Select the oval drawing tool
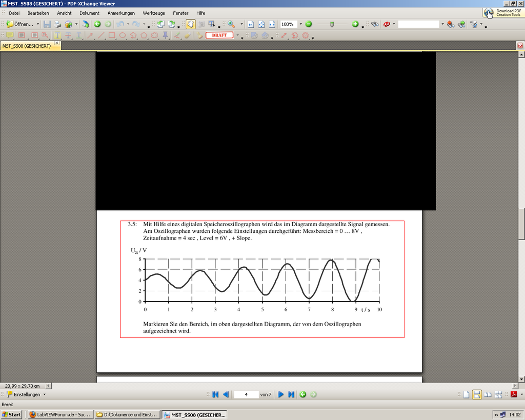This screenshot has width=525, height=420. (x=123, y=35)
